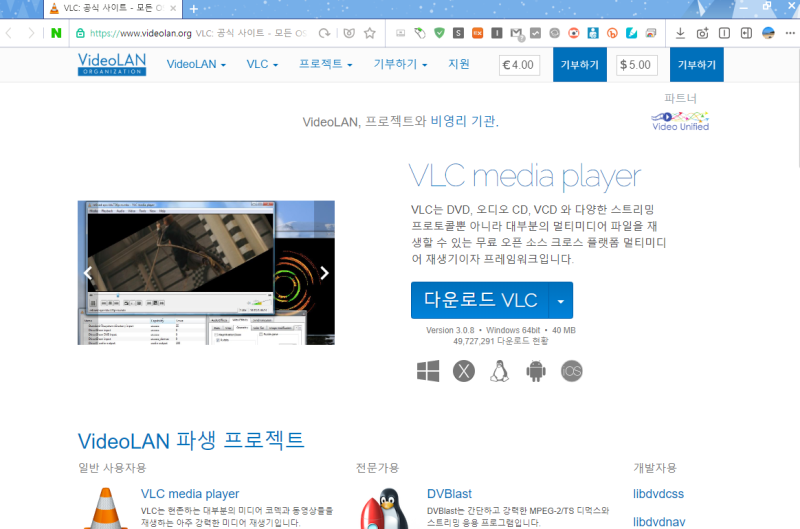Reload the videolan.org page
Viewport: 800px width, 529px height.
click(x=324, y=33)
